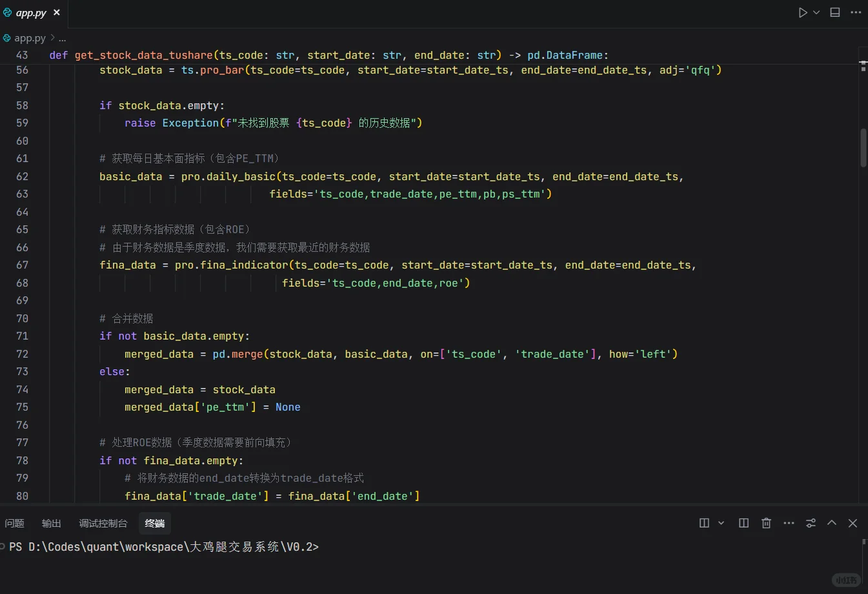Image resolution: width=868 pixels, height=594 pixels.
Task: Click pro.daily_basic on the basic_data line
Action: pos(228,176)
